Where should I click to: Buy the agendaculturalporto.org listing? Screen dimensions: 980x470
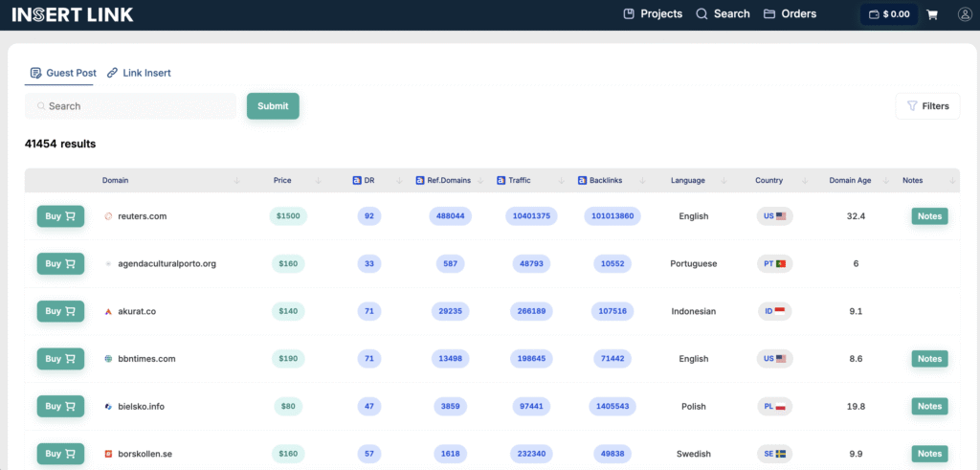click(60, 264)
